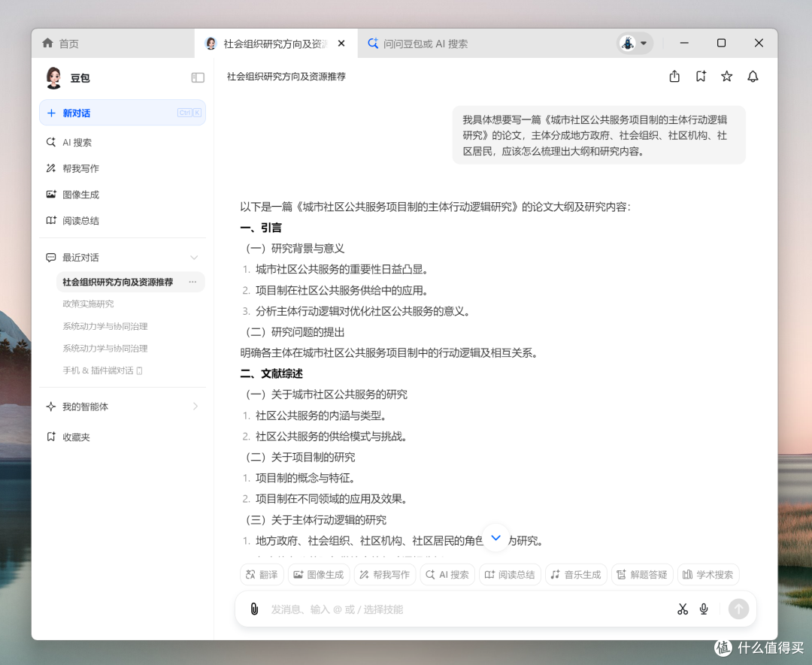Image resolution: width=812 pixels, height=665 pixels.
Task: Open the 问问豆包或 AI 搜索 tab
Action: (417, 44)
